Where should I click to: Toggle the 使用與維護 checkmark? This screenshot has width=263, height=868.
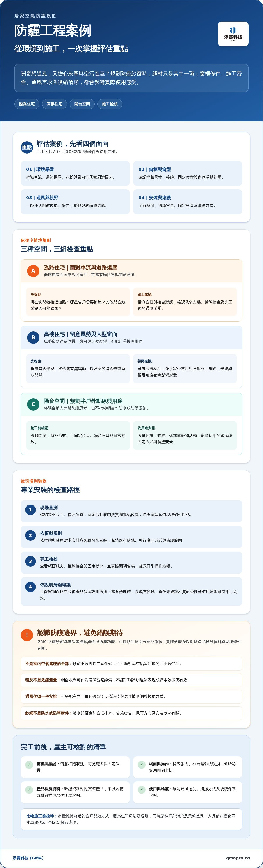pyautogui.click(x=142, y=790)
